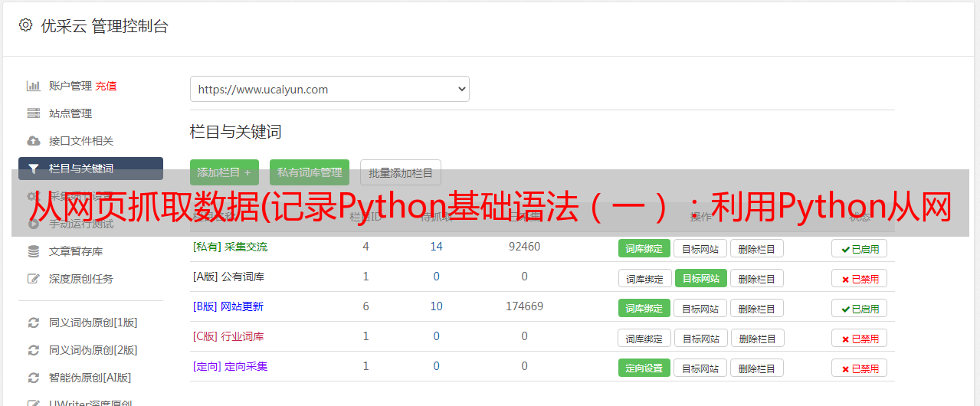Image resolution: width=980 pixels, height=406 pixels.
Task: Open 账户管理 in the sidebar
Action: (x=70, y=86)
